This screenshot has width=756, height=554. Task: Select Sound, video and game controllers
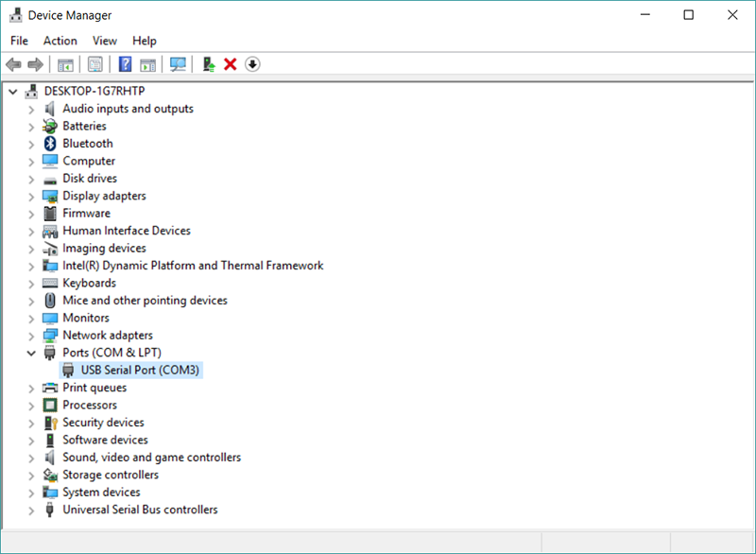click(151, 458)
